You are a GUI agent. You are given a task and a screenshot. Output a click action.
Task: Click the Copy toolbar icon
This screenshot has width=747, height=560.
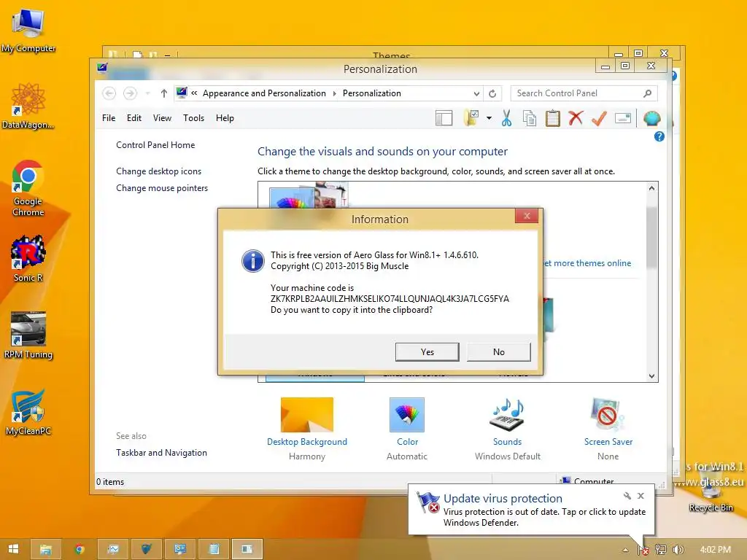coord(530,118)
